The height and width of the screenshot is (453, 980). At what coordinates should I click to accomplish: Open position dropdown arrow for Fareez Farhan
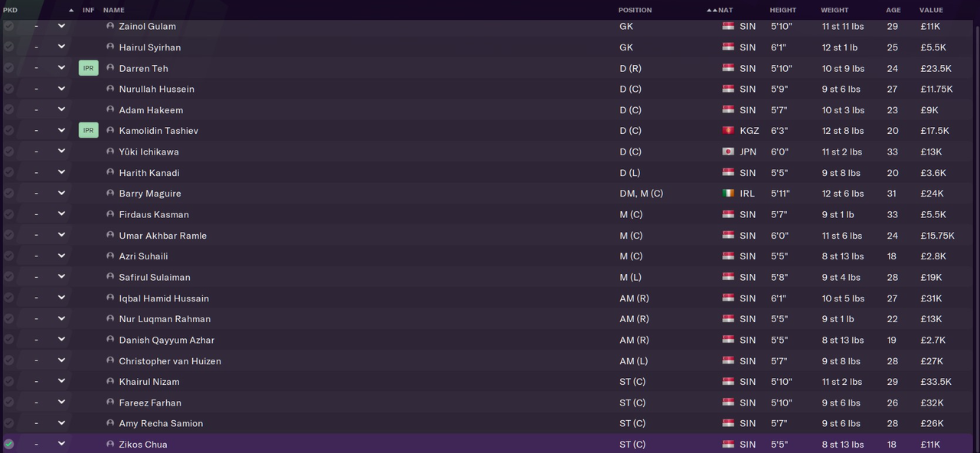(x=61, y=402)
